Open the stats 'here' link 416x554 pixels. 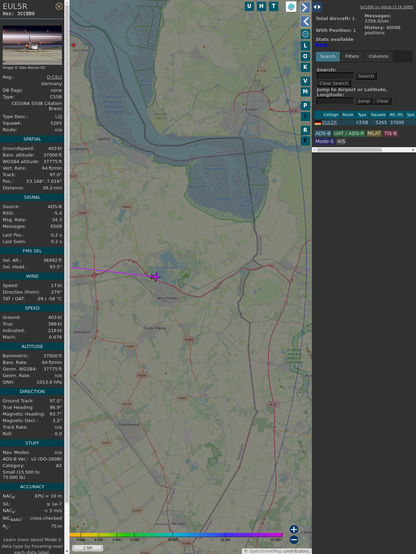(321, 45)
